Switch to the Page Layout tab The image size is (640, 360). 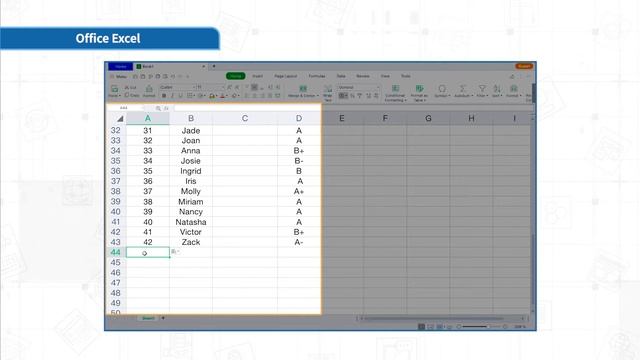(285, 76)
